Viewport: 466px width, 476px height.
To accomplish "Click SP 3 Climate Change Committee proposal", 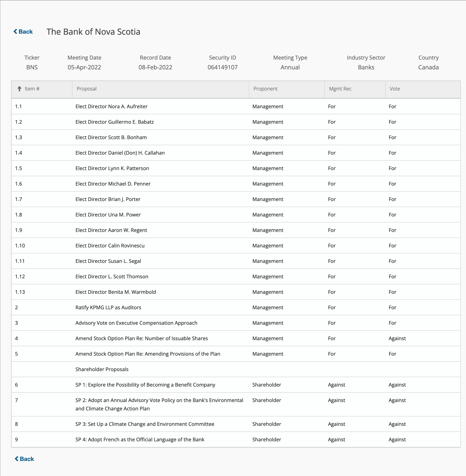I will (145, 424).
